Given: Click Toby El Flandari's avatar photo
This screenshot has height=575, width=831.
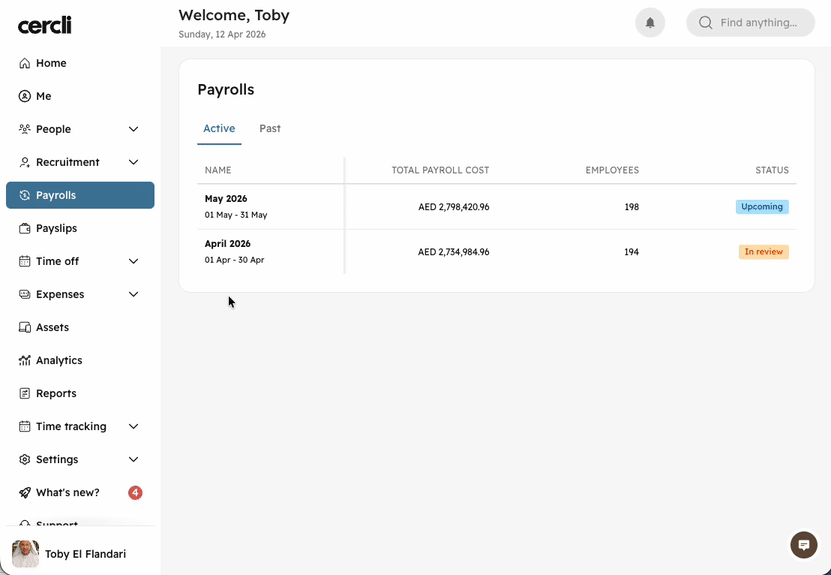Looking at the screenshot, I should tap(25, 554).
